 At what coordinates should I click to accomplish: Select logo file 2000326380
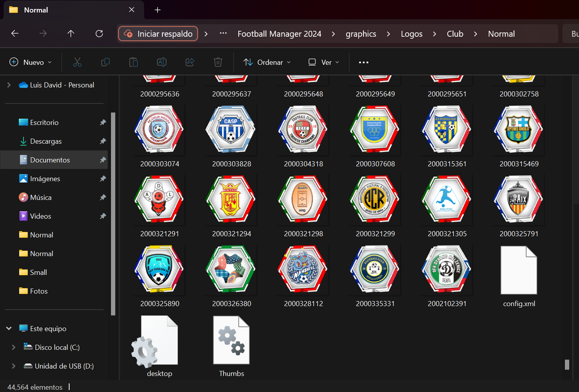(x=231, y=276)
